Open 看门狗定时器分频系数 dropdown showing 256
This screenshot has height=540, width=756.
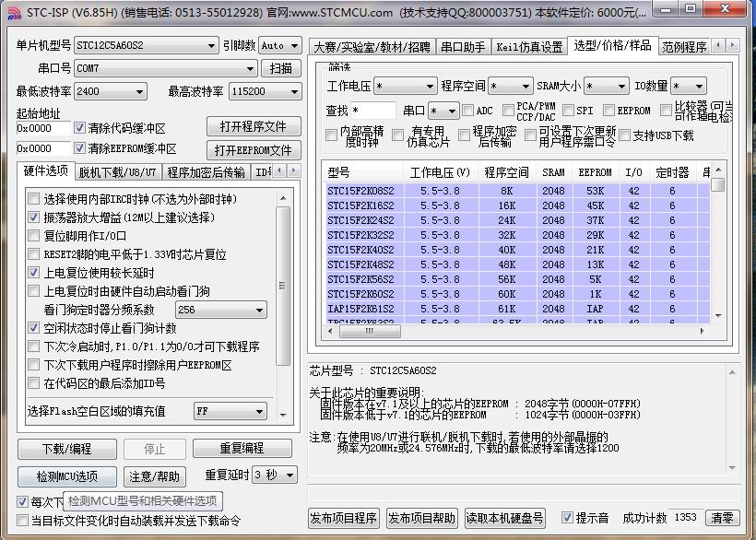pyautogui.click(x=221, y=310)
